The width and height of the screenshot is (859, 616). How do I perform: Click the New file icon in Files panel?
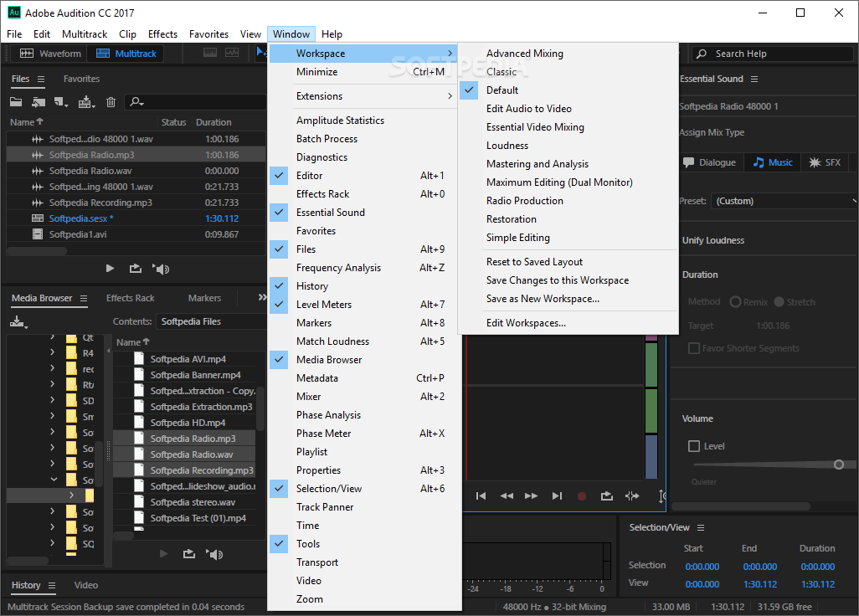[61, 102]
